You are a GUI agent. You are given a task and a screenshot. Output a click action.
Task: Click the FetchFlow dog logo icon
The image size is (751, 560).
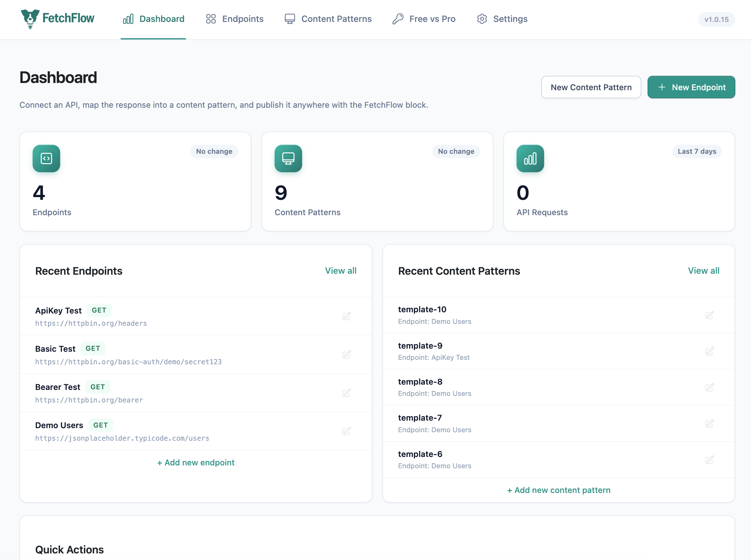pyautogui.click(x=30, y=19)
